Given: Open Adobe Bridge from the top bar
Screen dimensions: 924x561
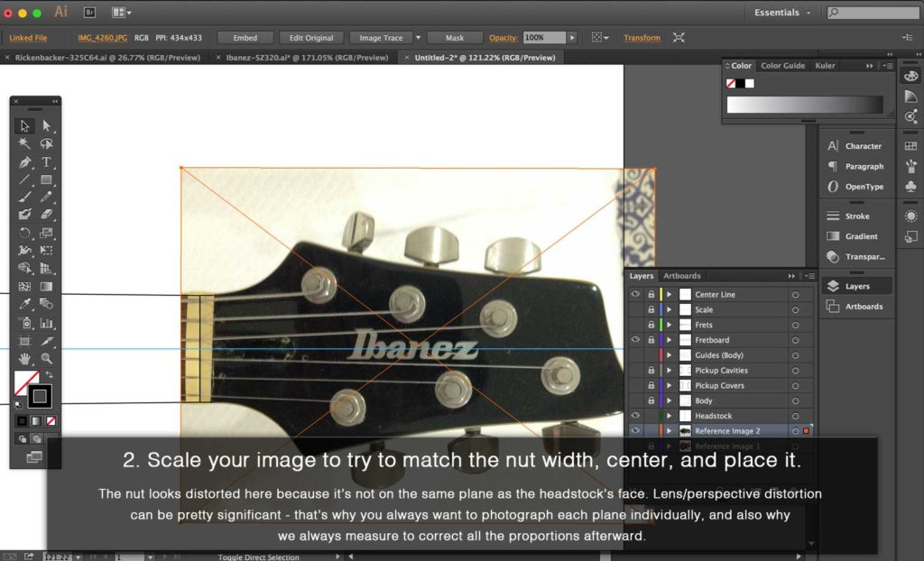Looking at the screenshot, I should (89, 13).
